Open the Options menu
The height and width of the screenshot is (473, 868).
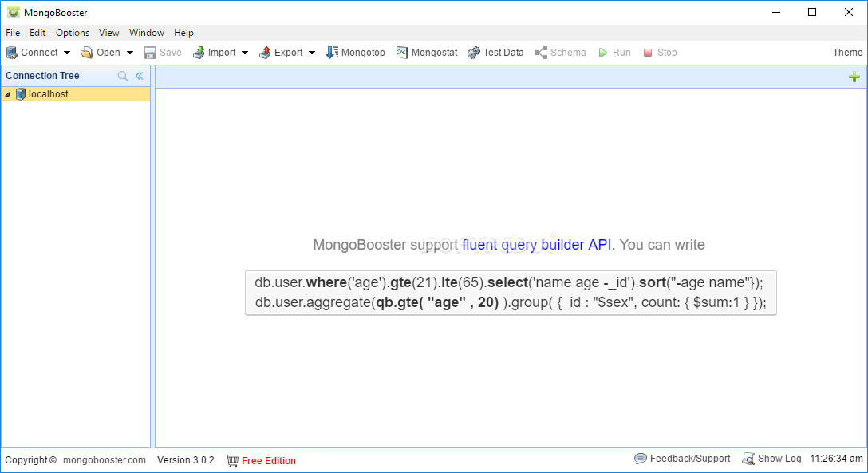coord(73,33)
